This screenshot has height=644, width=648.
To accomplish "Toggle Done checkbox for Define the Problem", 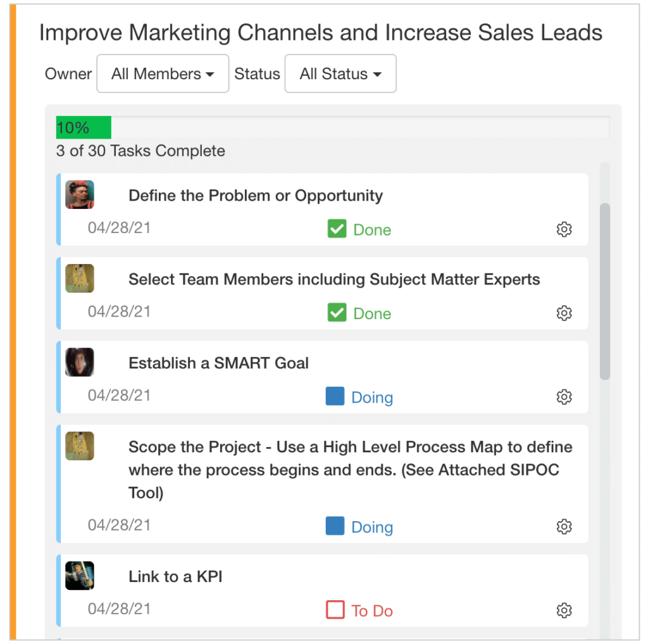I will (x=337, y=229).
